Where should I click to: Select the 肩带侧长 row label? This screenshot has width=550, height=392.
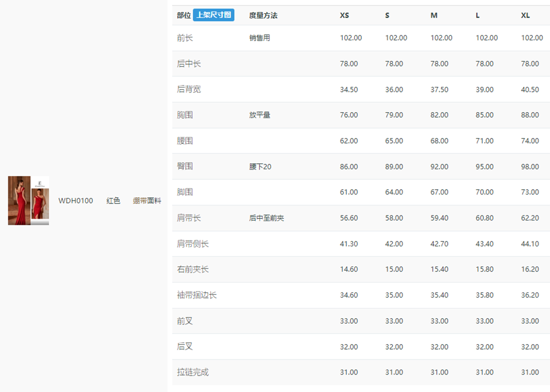point(193,244)
